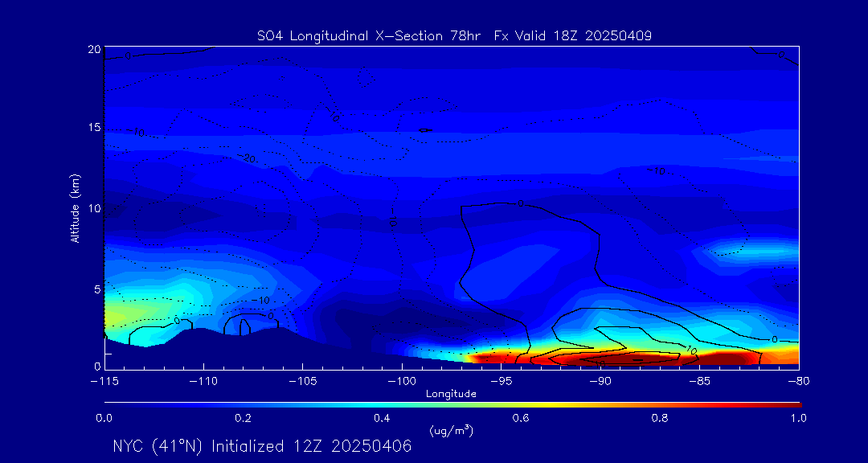Click the altitude tick label '20'
Image resolution: width=868 pixels, height=463 pixels.
coord(95,49)
